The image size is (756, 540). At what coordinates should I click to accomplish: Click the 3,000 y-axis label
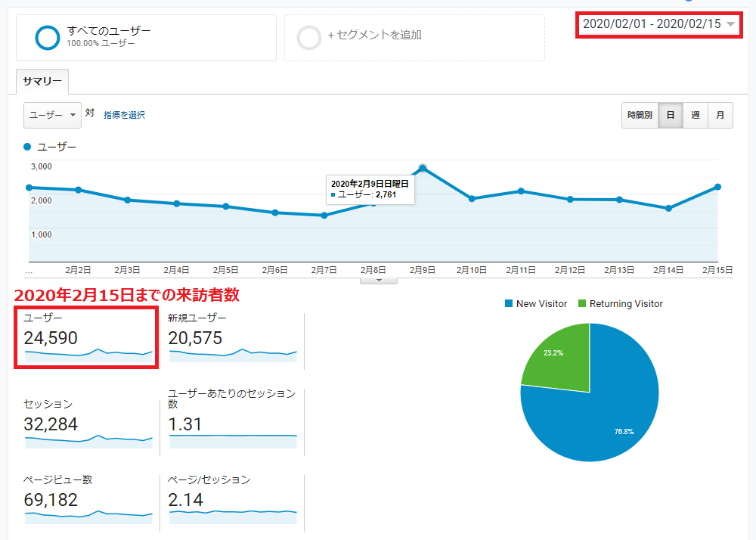(42, 166)
